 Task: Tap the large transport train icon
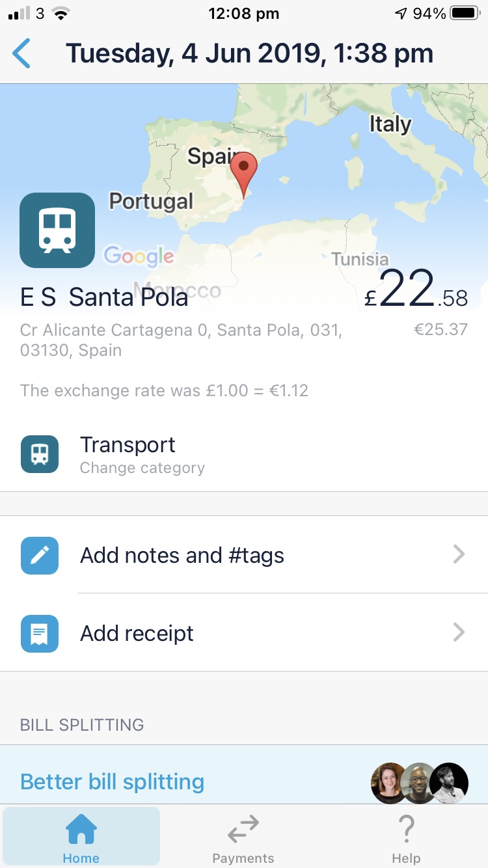point(57,230)
